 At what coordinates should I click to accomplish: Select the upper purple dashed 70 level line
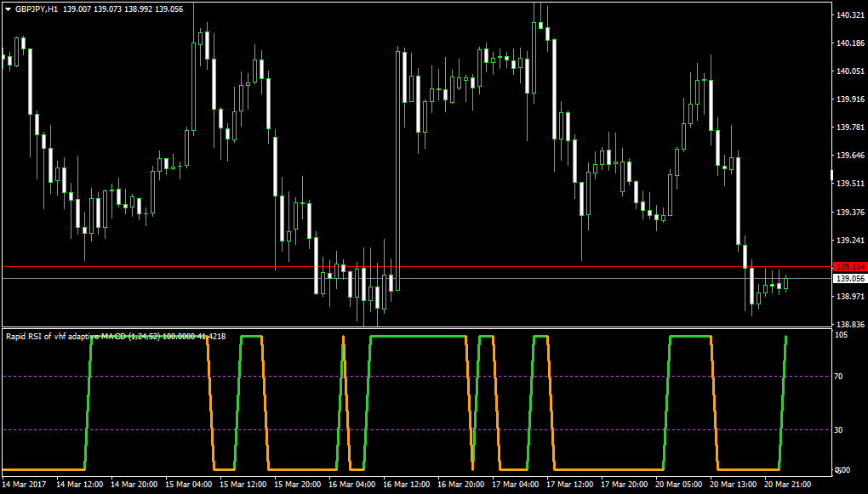click(x=417, y=377)
